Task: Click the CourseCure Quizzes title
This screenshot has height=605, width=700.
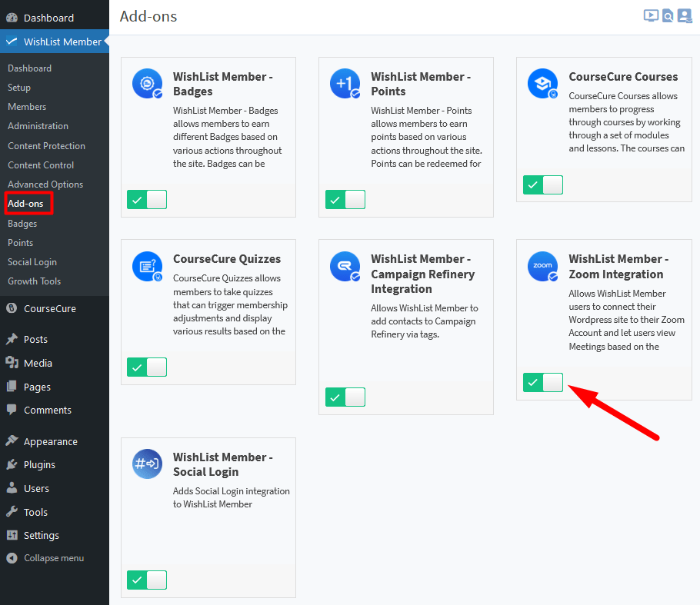Action: (227, 259)
